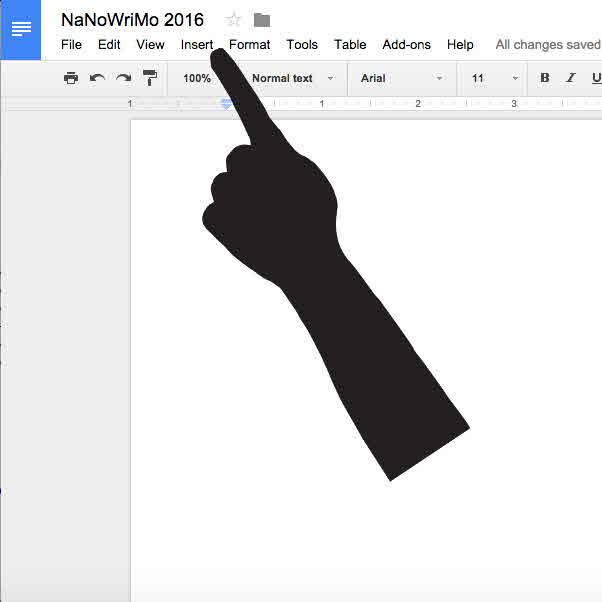Click the Print icon in the toolbar
This screenshot has width=602, height=602.
[x=71, y=78]
